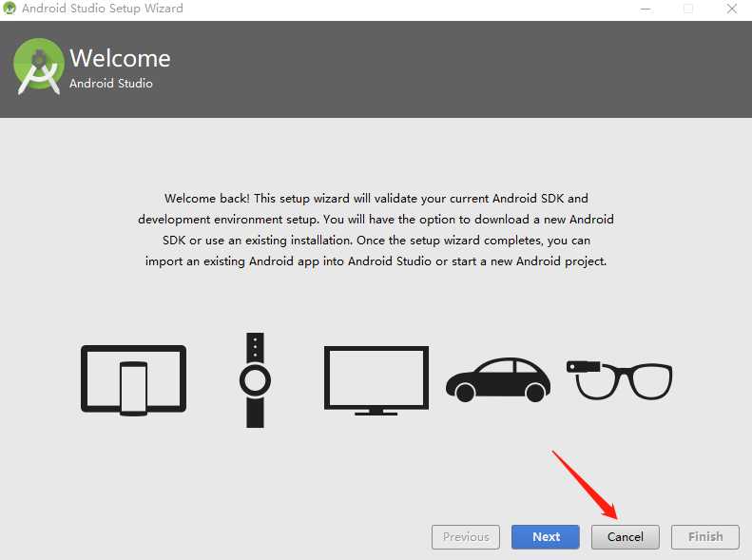Minimize the Setup Wizard window
Screen dimensions: 752x560
tap(646, 9)
